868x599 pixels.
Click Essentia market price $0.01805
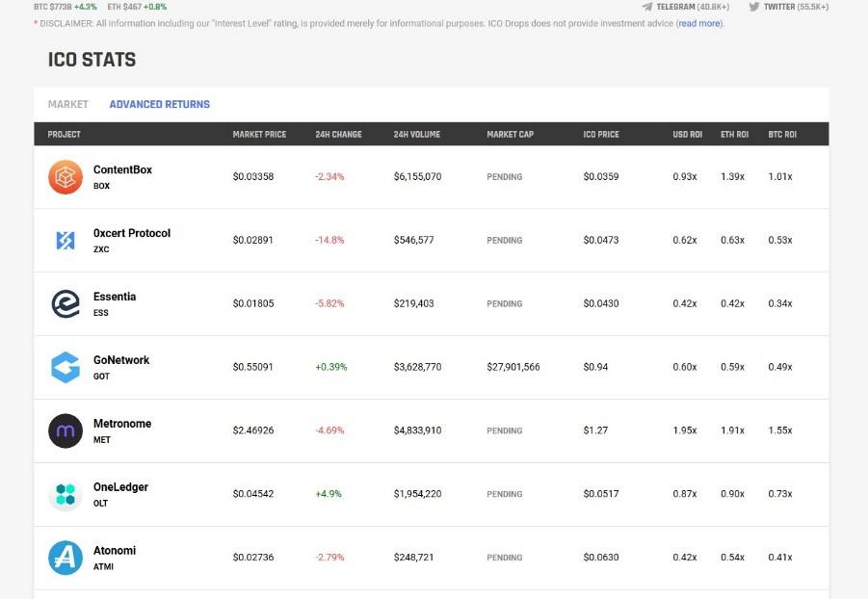pos(253,303)
